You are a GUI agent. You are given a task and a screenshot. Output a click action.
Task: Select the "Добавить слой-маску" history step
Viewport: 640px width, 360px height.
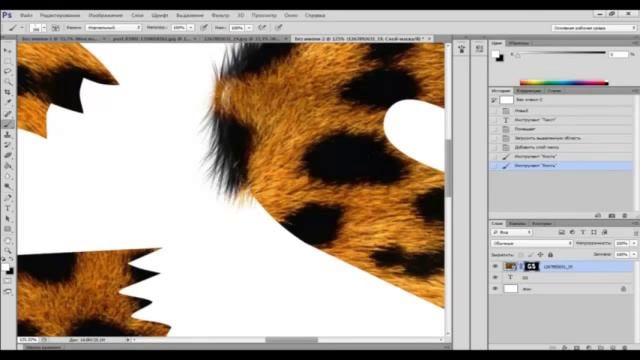click(561, 147)
